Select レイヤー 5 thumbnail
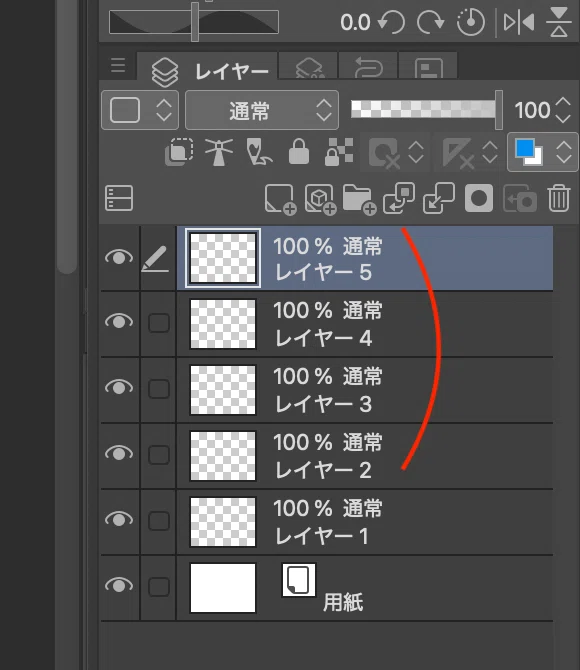The width and height of the screenshot is (580, 670). click(223, 258)
